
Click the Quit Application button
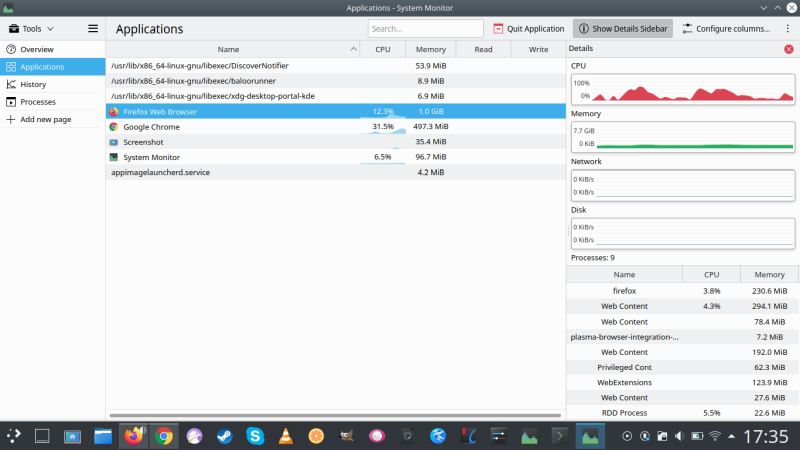tap(529, 29)
